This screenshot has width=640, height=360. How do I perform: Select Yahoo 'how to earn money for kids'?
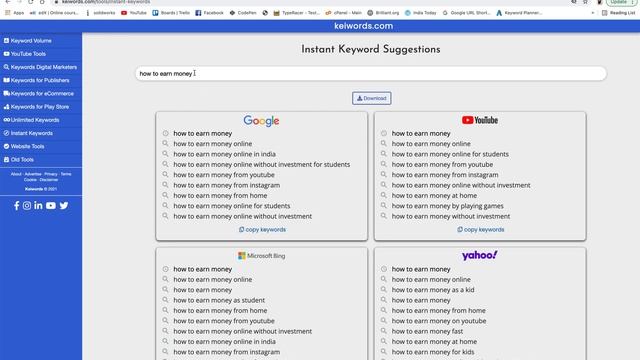[x=433, y=352]
